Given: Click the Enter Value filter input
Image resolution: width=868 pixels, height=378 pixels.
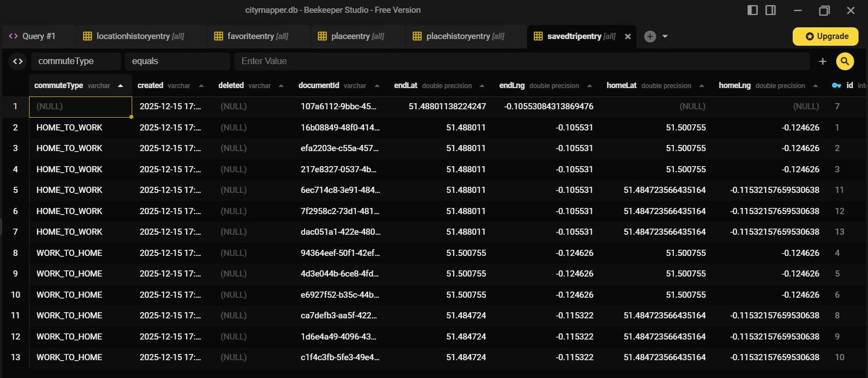Looking at the screenshot, I should click(x=522, y=61).
